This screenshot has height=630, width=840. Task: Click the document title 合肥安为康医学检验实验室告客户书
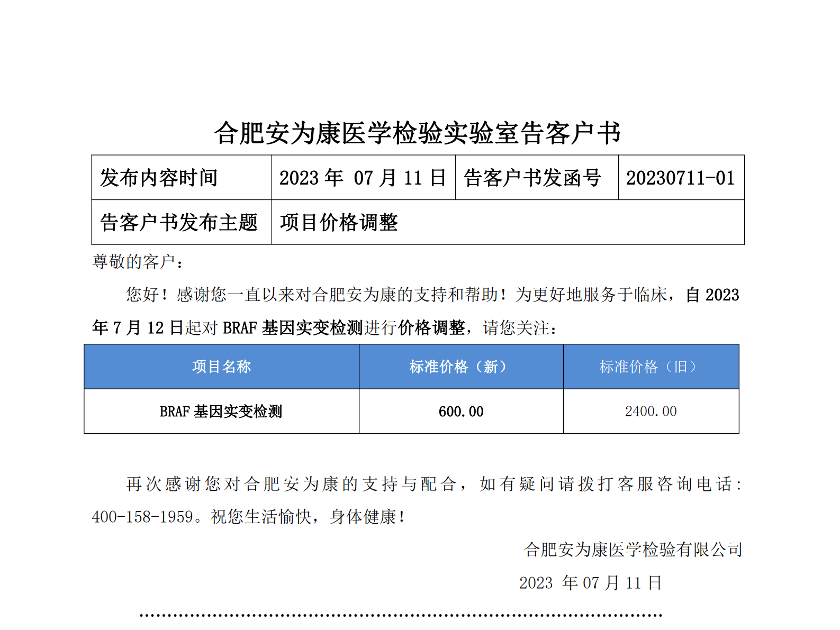click(x=417, y=133)
